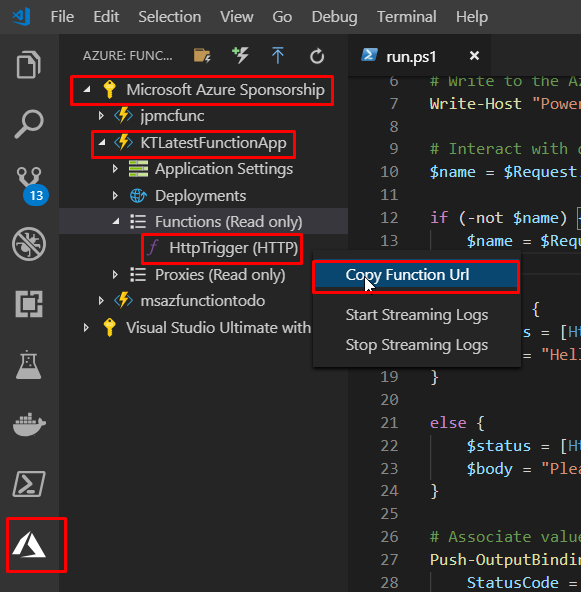Expand Visual Studio Ultimate subscription
This screenshot has height=592, width=581.
tap(86, 328)
